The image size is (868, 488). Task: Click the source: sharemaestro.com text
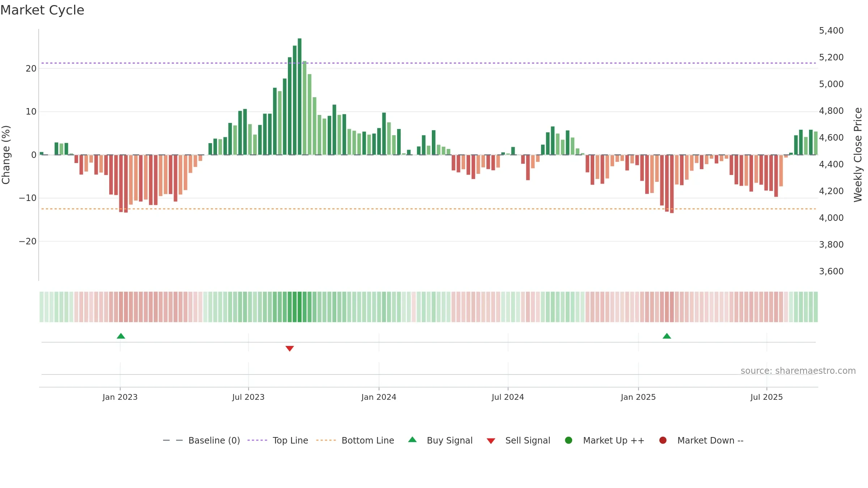coord(798,371)
